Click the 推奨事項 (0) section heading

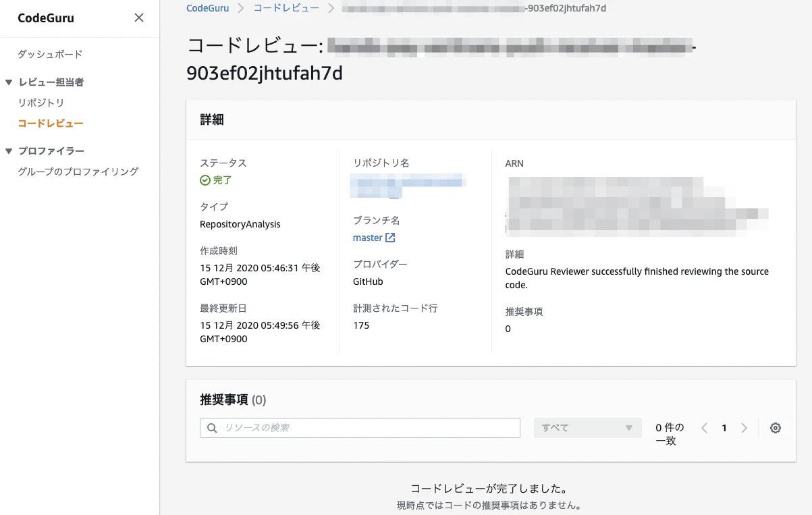point(234,400)
